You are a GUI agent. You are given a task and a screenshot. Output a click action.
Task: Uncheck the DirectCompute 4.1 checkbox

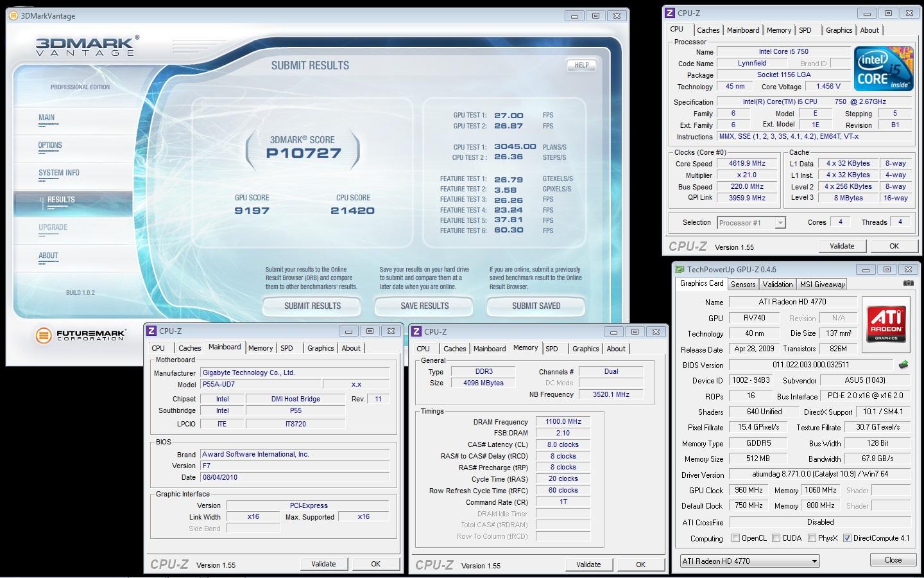point(847,538)
